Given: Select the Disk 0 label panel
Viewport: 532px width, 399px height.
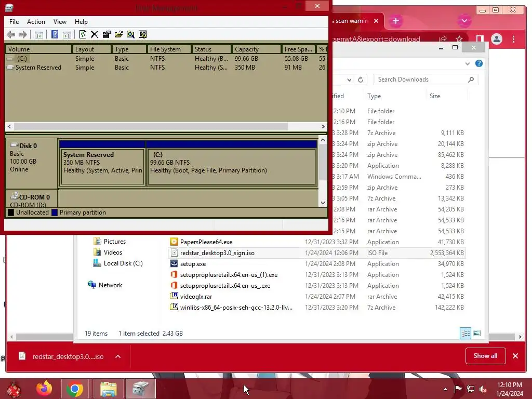Looking at the screenshot, I should coord(32,163).
